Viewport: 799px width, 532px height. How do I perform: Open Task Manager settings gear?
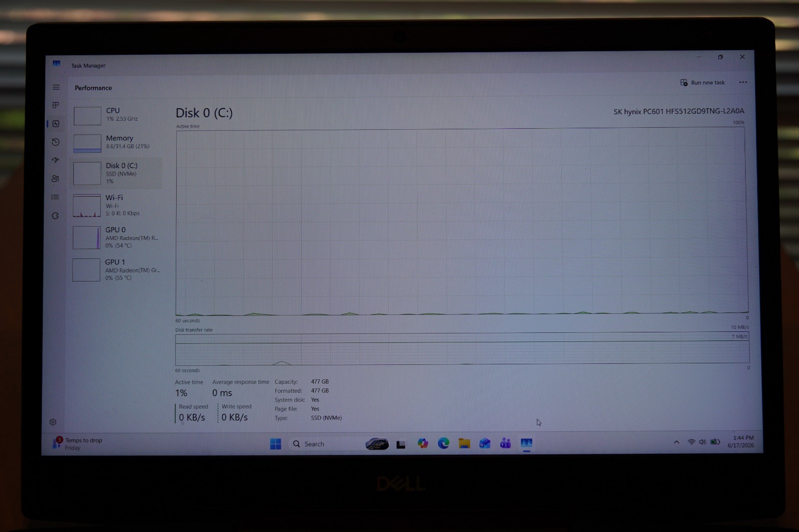tap(53, 422)
